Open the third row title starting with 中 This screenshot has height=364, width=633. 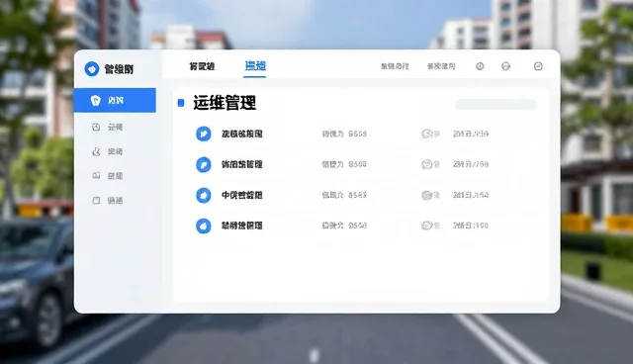[x=241, y=195]
